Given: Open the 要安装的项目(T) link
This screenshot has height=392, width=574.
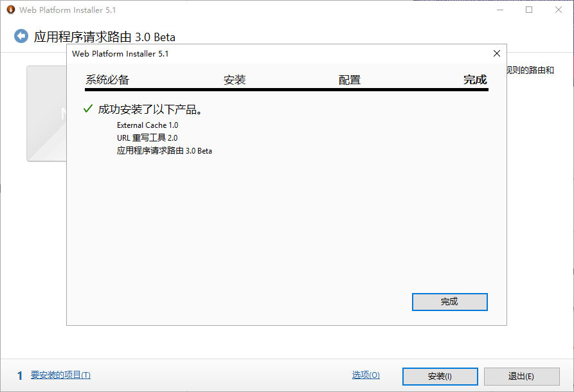Looking at the screenshot, I should click(x=60, y=375).
